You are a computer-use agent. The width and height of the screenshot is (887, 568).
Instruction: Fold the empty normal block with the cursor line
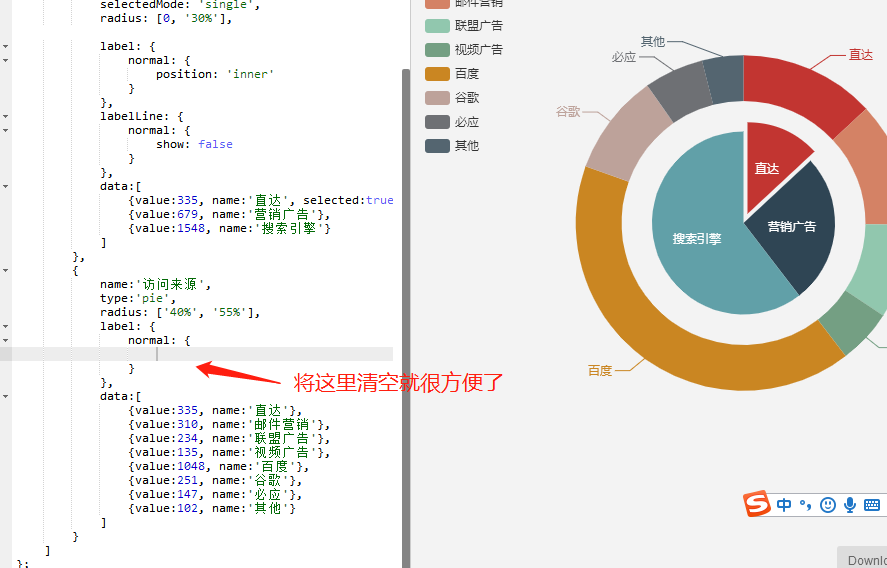(6, 341)
